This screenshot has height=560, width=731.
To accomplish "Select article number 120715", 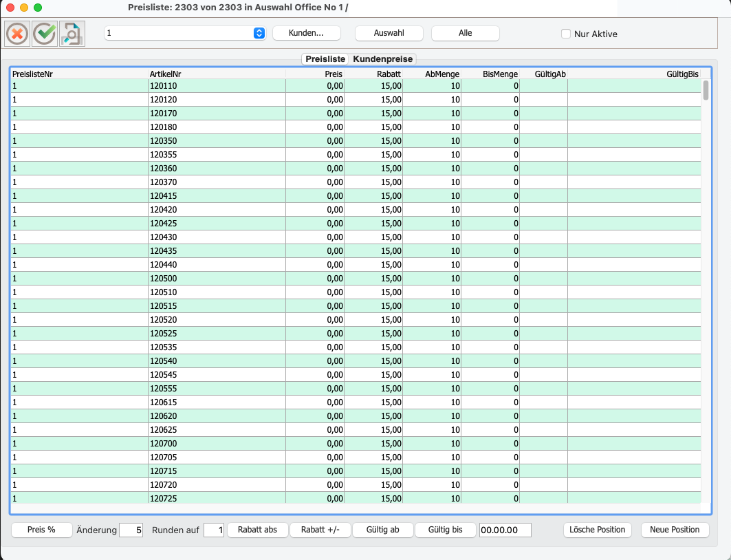I will 163,471.
